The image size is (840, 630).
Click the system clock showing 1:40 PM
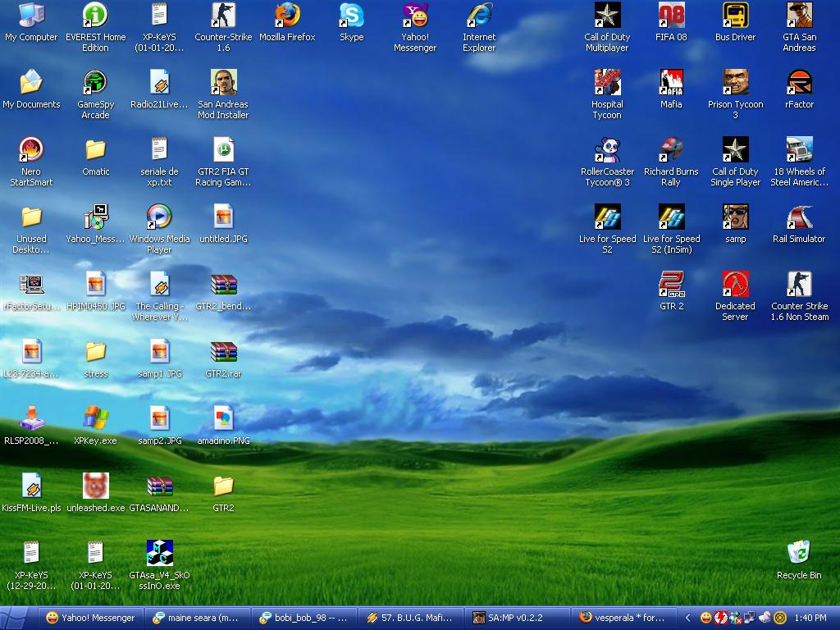810,618
